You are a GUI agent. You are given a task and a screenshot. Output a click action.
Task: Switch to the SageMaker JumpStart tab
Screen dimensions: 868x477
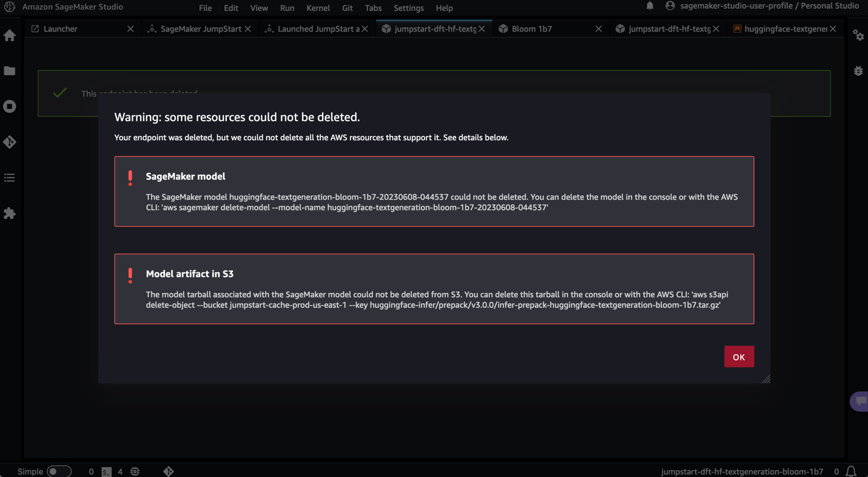click(x=200, y=29)
